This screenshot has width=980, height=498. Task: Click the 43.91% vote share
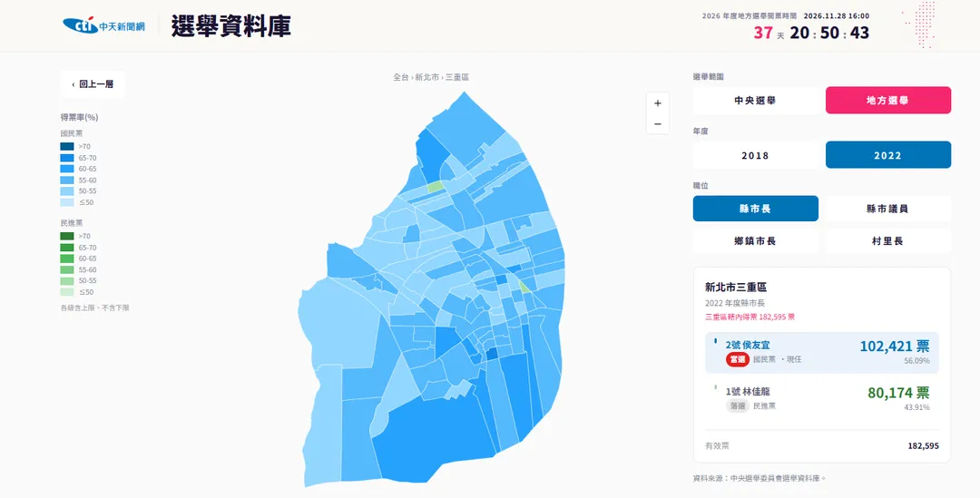click(916, 407)
